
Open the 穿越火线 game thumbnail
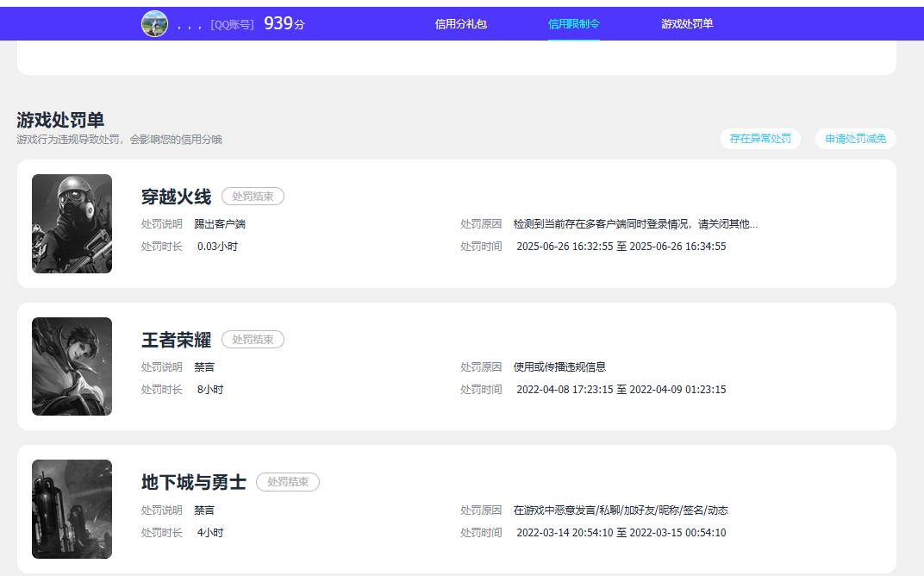click(x=72, y=223)
